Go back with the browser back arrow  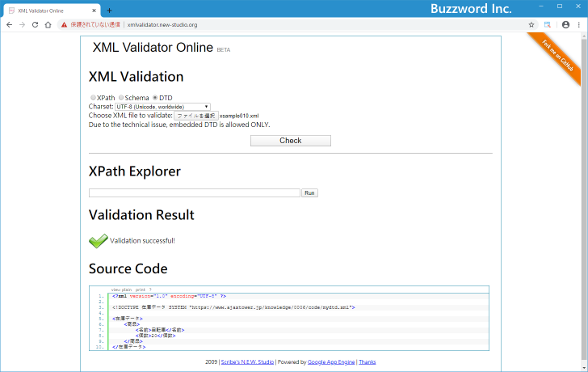tap(10, 25)
